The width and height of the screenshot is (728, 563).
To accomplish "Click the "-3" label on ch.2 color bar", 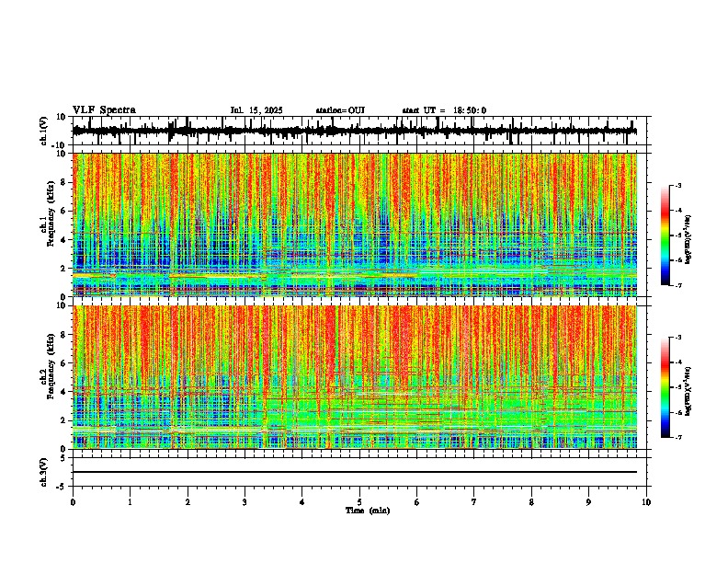I will tap(678, 338).
